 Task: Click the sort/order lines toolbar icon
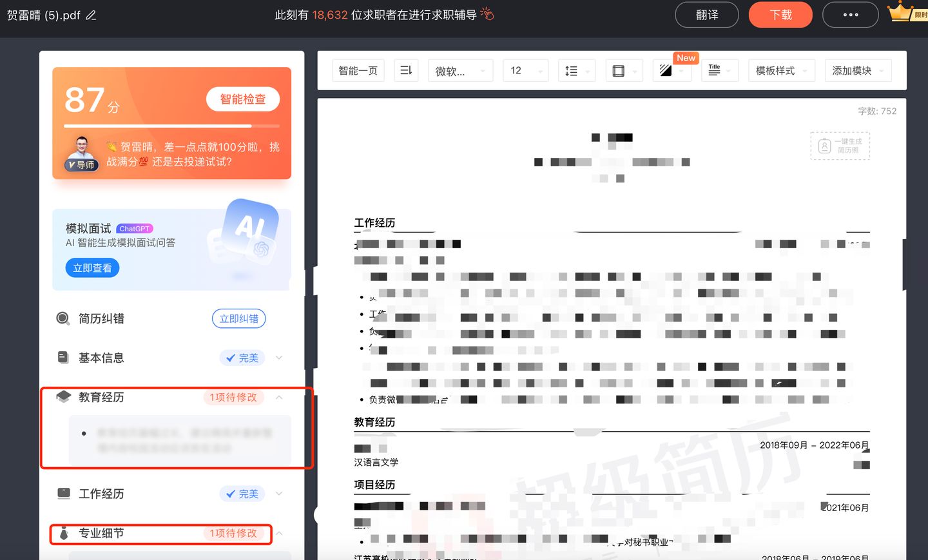tap(406, 70)
